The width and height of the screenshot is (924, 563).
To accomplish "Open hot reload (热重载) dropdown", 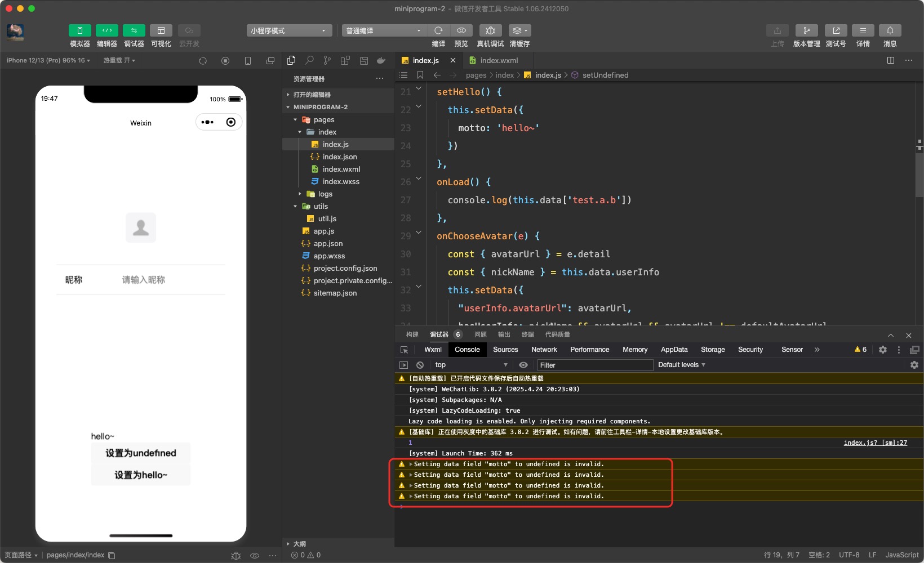I will coord(119,60).
